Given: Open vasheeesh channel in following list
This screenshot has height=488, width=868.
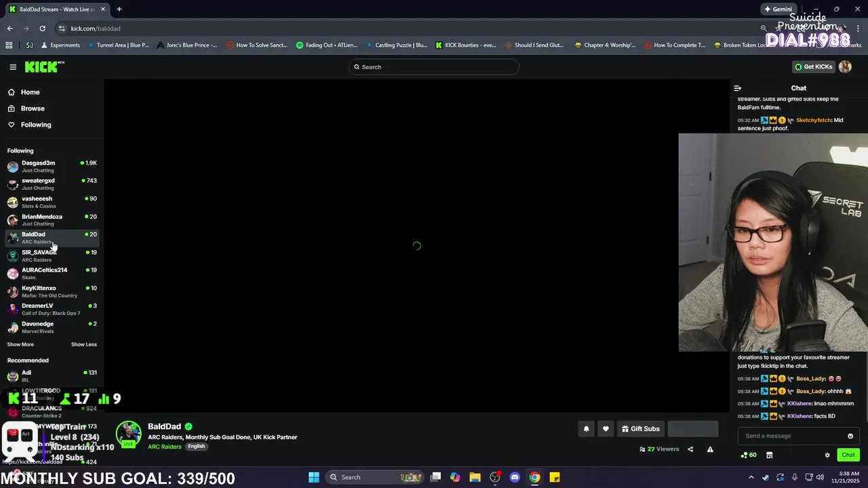Looking at the screenshot, I should (x=52, y=202).
